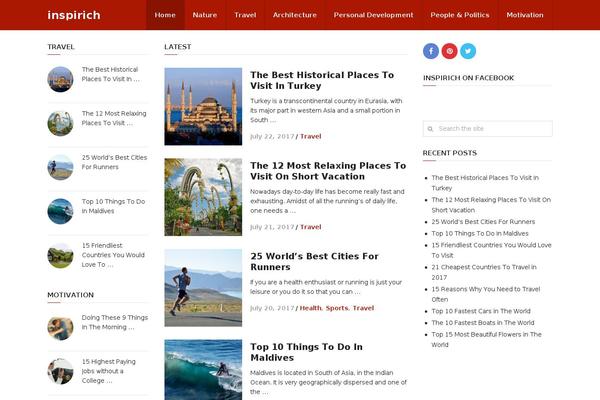
Task: Open recent post Top 10 Things In Maldives
Action: pyautogui.click(x=480, y=233)
